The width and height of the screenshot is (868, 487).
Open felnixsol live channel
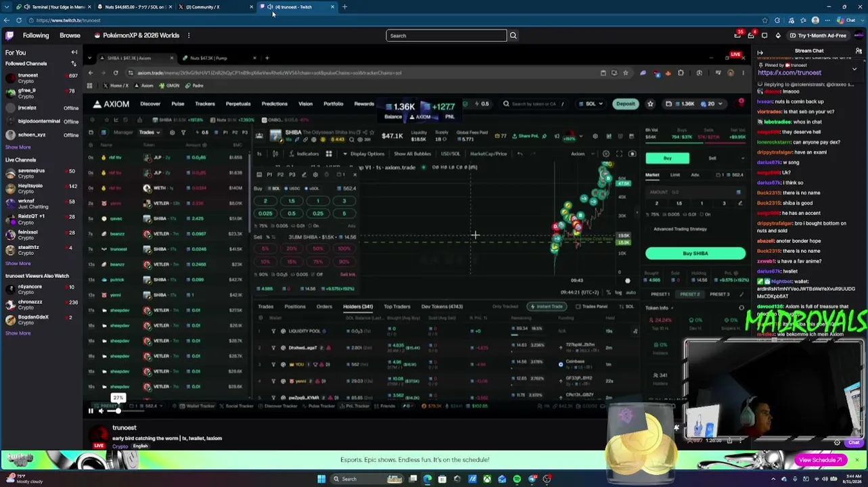tap(41, 235)
